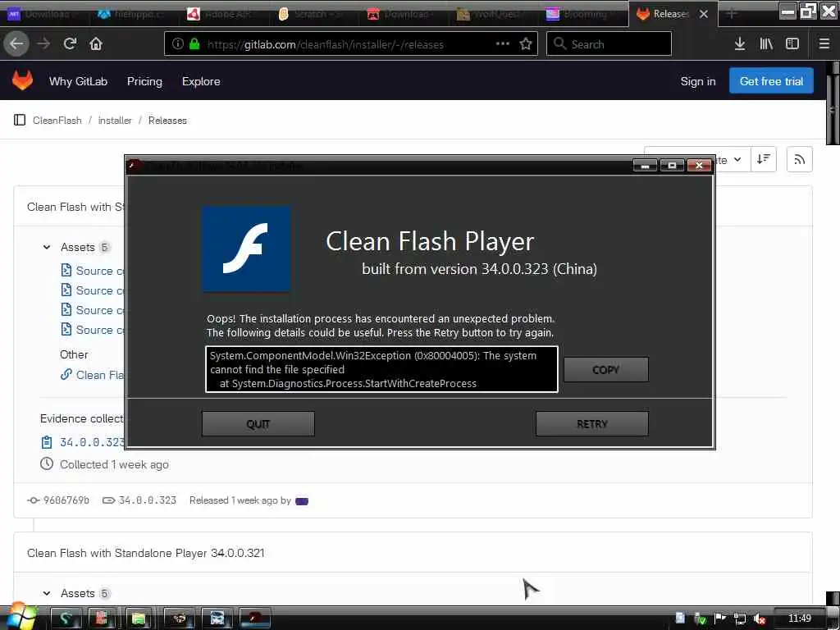Click the taskbar clock showing 11:49
The image size is (840, 630).
[799, 619]
